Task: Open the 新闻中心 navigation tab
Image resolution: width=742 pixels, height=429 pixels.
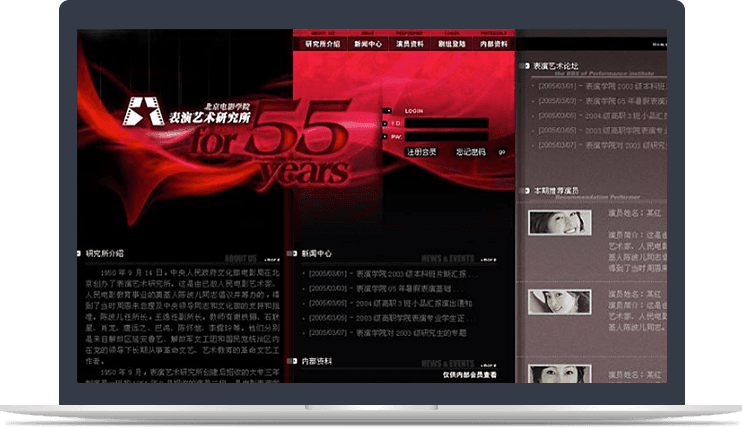Action: pos(368,44)
